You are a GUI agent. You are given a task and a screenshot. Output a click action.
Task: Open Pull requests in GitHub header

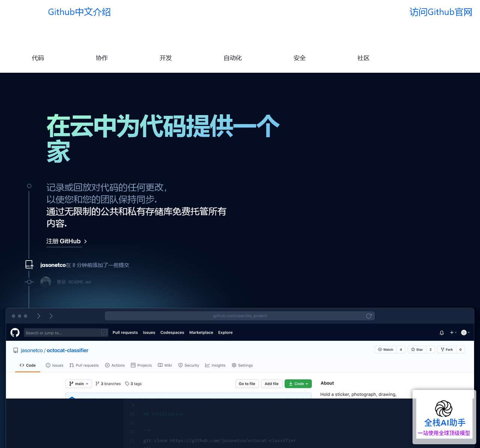(125, 333)
